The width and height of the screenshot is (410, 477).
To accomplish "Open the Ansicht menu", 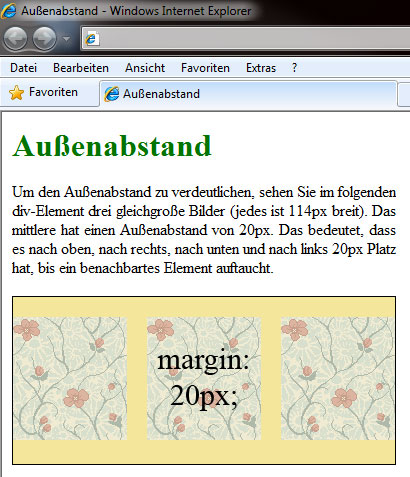I will click(x=145, y=68).
